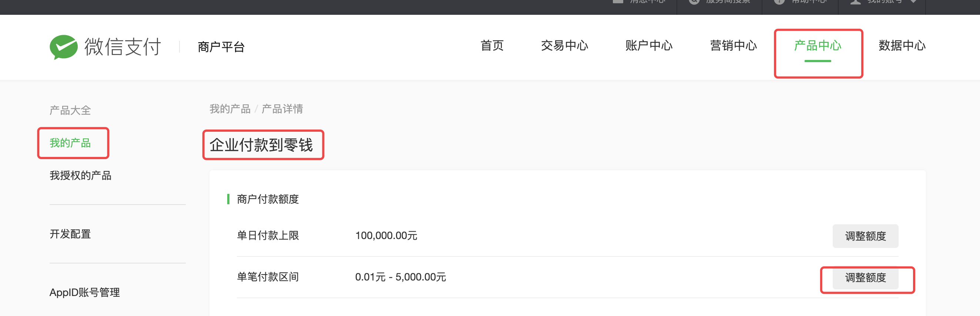The width and height of the screenshot is (980, 316).
Task: Click the 单笔付款区间 label
Action: click(x=268, y=277)
